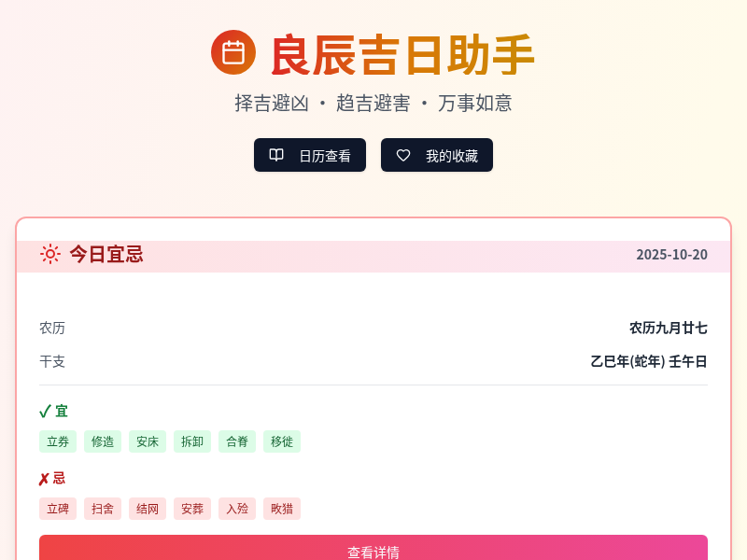Click the 移徙 tag under 宜

click(x=282, y=441)
